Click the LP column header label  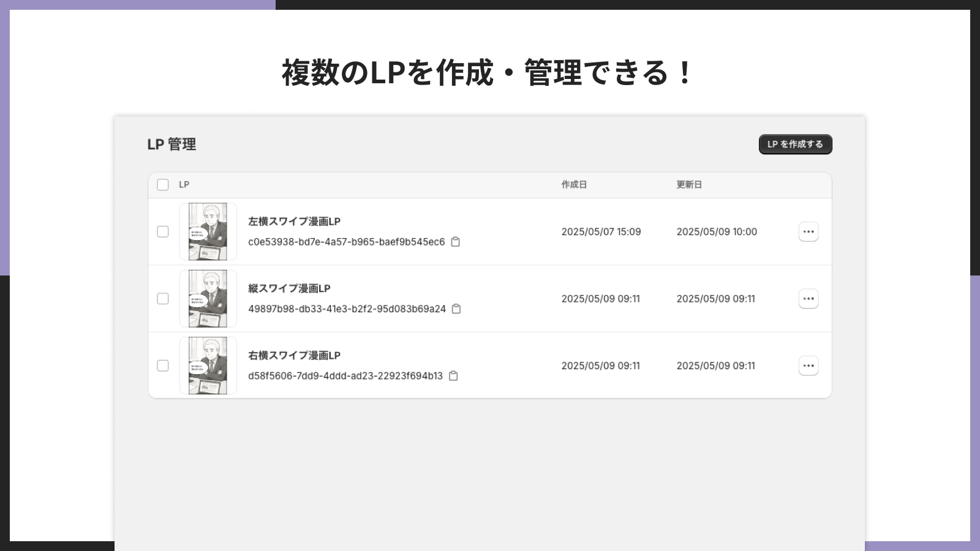184,185
